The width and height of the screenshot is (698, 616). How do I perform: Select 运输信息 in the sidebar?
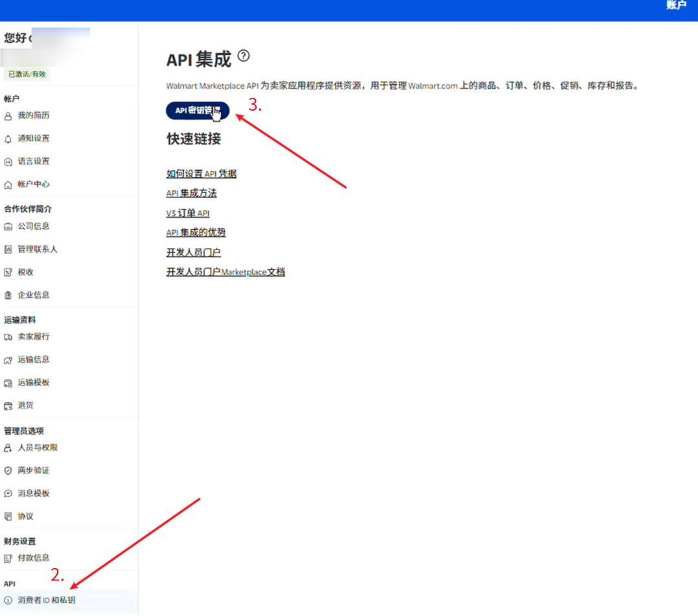(x=34, y=359)
